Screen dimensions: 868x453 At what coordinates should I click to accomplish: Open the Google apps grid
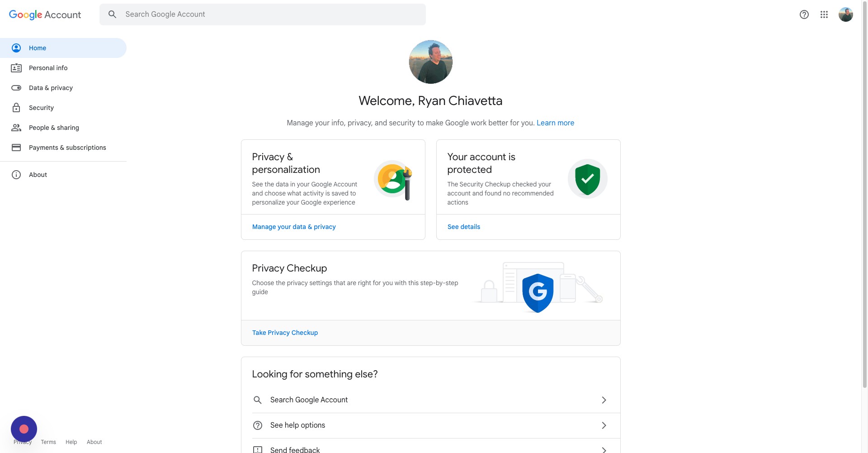point(824,14)
